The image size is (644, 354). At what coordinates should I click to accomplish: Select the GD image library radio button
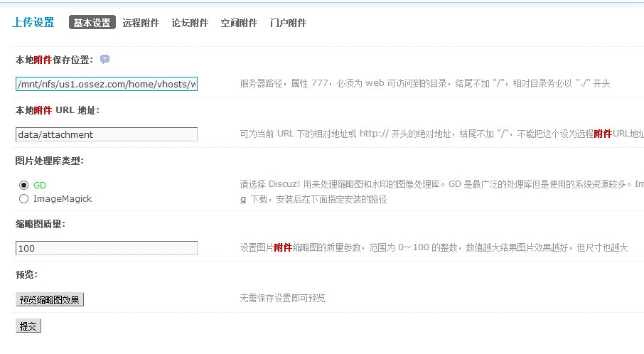coord(24,186)
